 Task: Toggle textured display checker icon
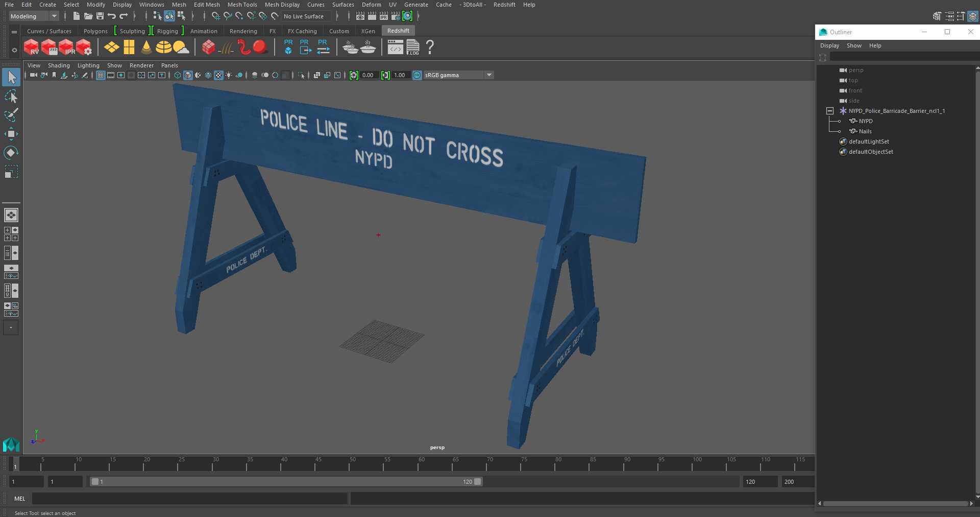pyautogui.click(x=218, y=75)
